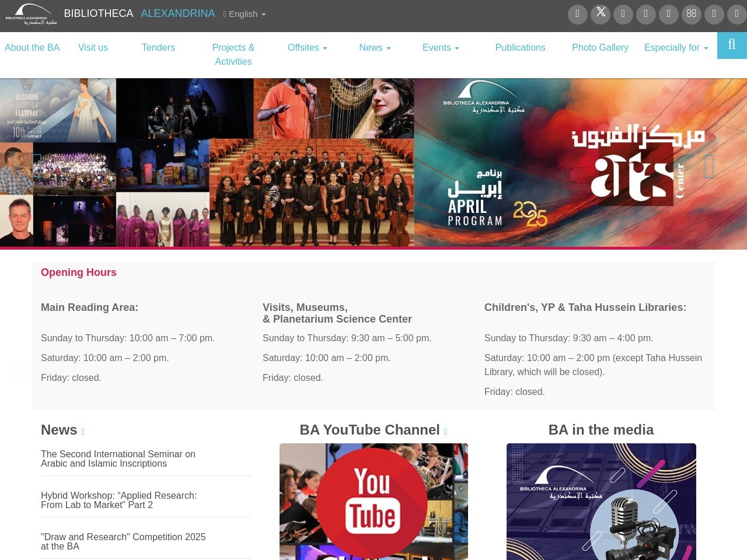Open Hybrid Workshop Applied Research news item
747x560 pixels.
coord(118,500)
